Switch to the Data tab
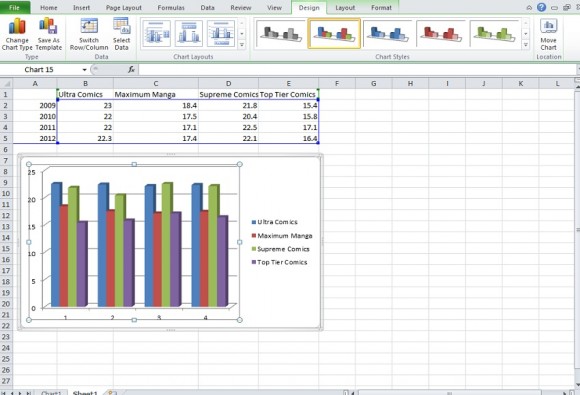 point(207,7)
